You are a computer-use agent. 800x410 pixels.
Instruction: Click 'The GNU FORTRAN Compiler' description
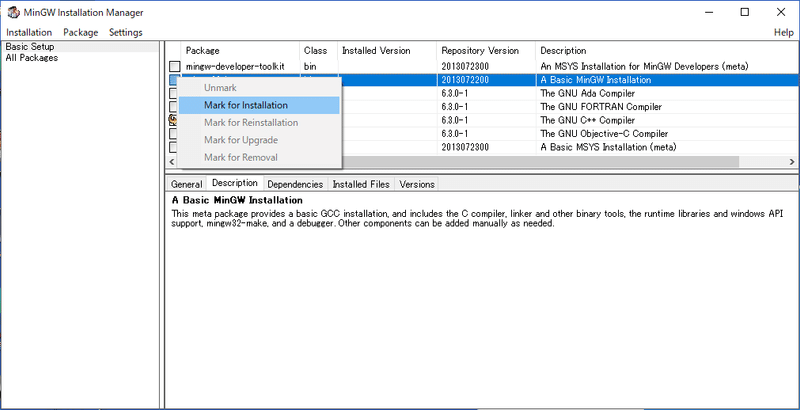click(601, 107)
